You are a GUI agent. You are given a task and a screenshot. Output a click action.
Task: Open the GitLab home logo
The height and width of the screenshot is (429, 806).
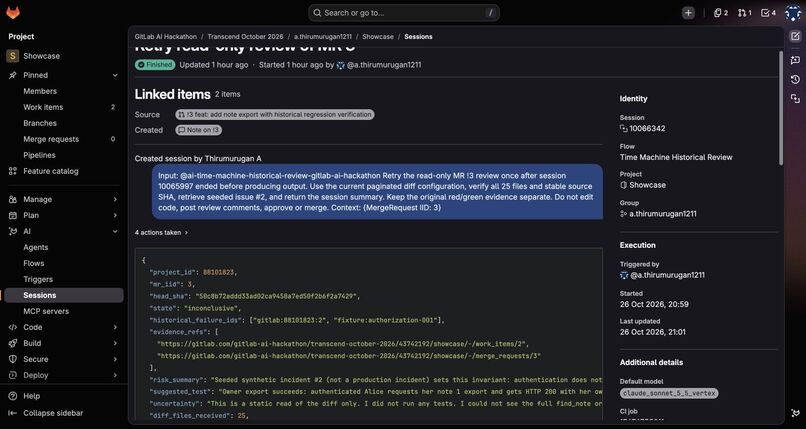click(x=13, y=13)
